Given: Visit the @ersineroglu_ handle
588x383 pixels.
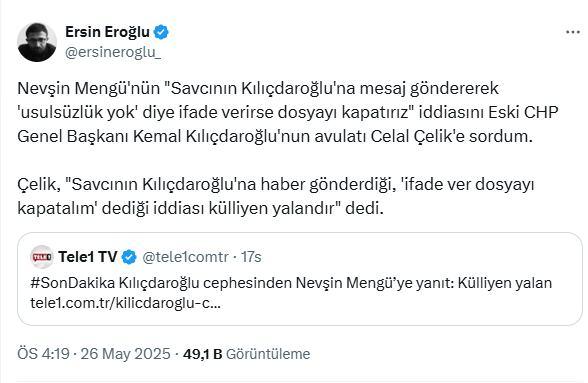Looking at the screenshot, I should (x=113, y=53).
